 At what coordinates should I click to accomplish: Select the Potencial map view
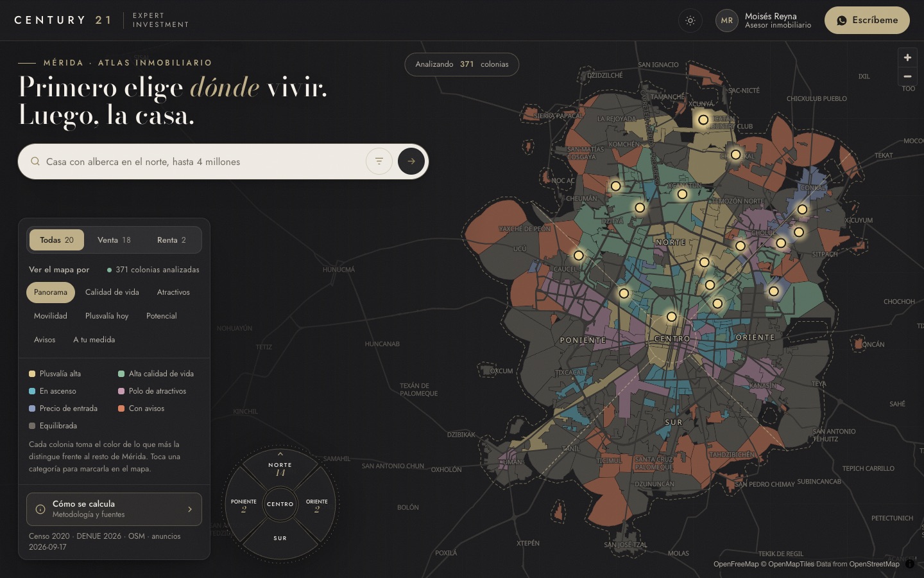[161, 316]
